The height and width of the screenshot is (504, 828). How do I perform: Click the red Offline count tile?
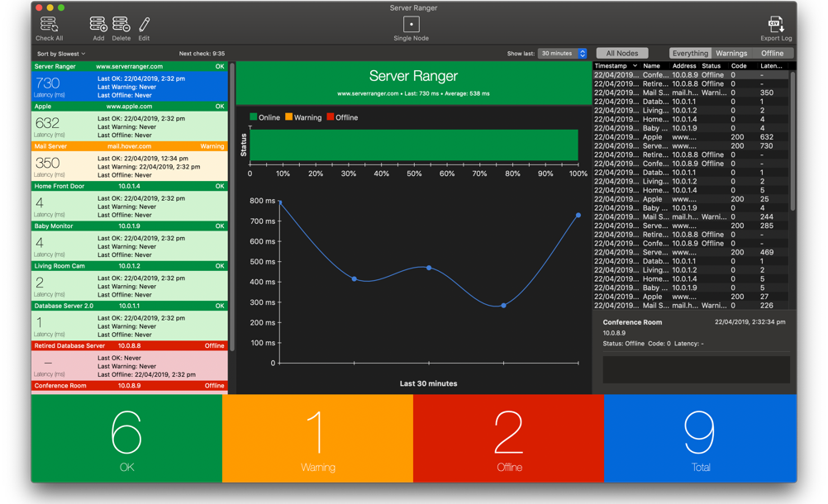coord(508,438)
